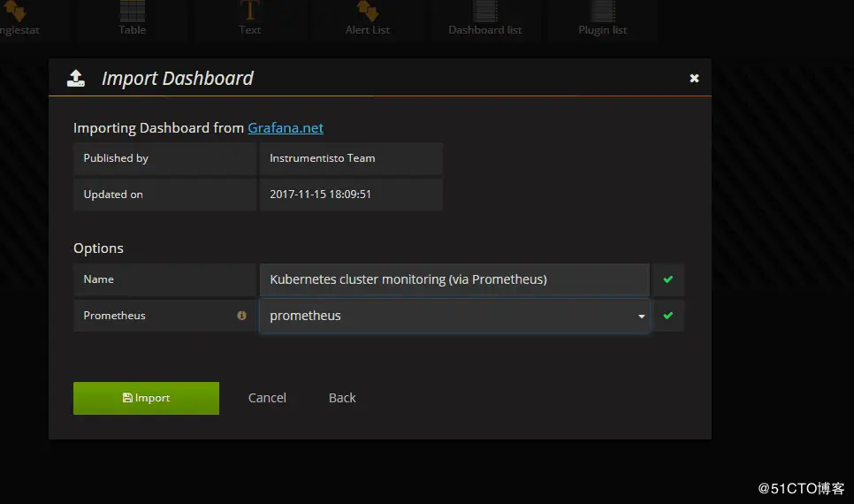Go Back to the previous import step

coord(342,398)
